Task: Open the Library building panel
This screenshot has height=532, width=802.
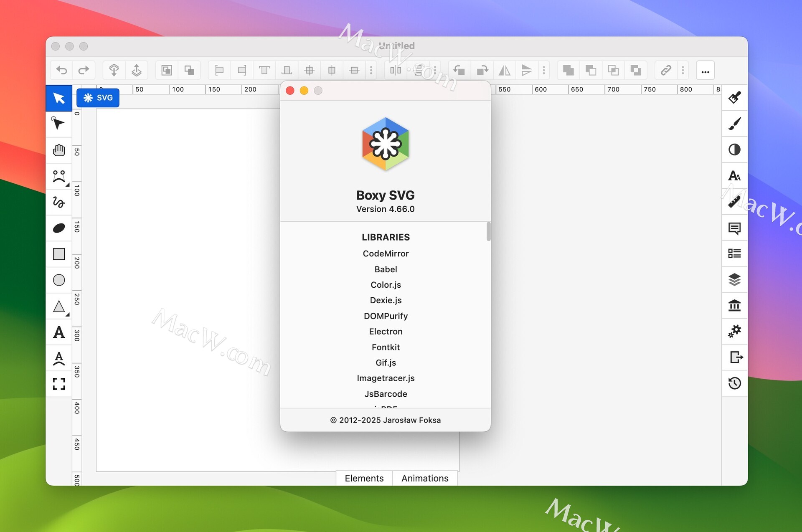Action: click(735, 305)
